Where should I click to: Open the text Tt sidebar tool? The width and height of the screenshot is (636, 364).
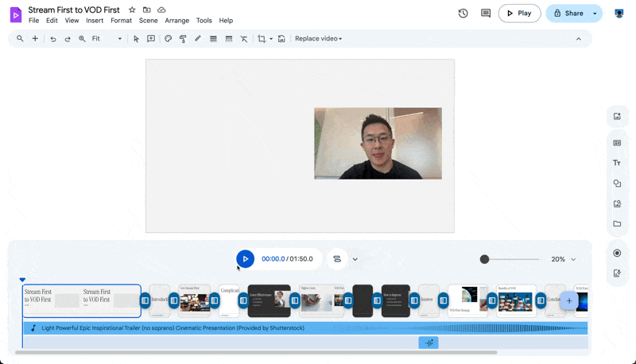617,163
